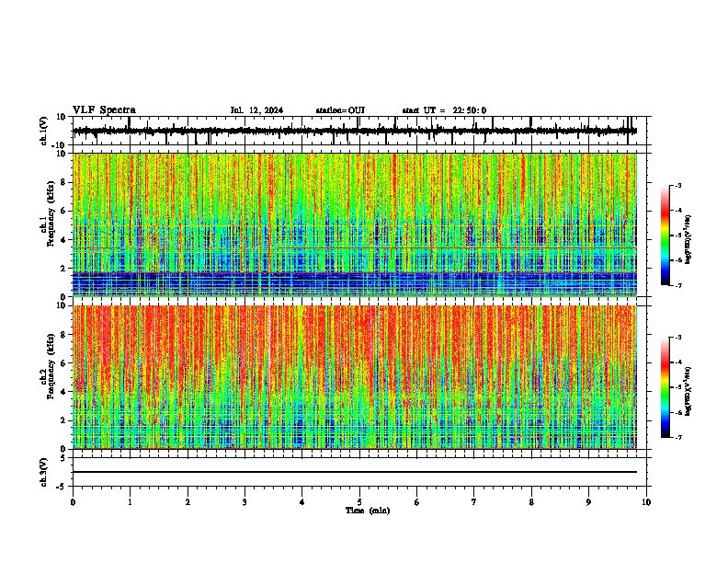Click the "2" kHz tick of ch.1 spectrogram
The image size is (728, 563).
(64, 269)
